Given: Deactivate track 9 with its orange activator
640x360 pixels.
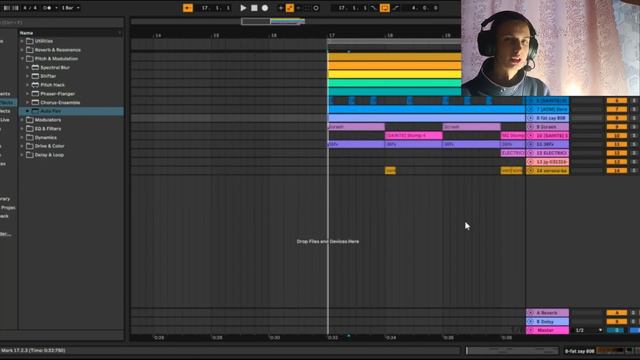Looking at the screenshot, I should (x=617, y=127).
